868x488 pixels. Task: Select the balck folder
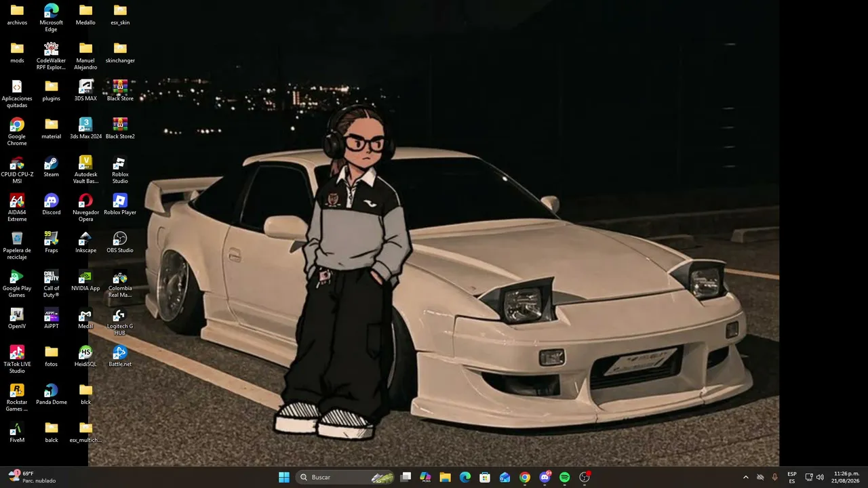tap(52, 432)
